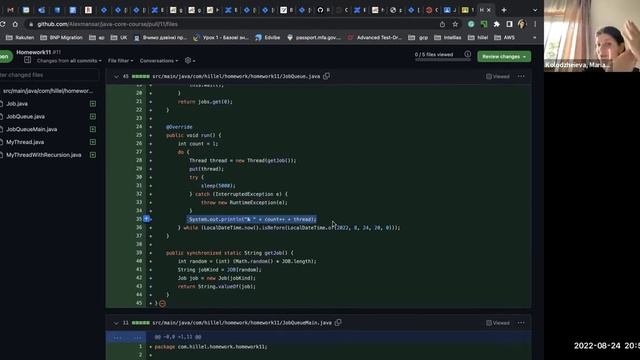Open the BNP Migration bookmark folder
This screenshot has height=360, width=640.
(61, 38)
